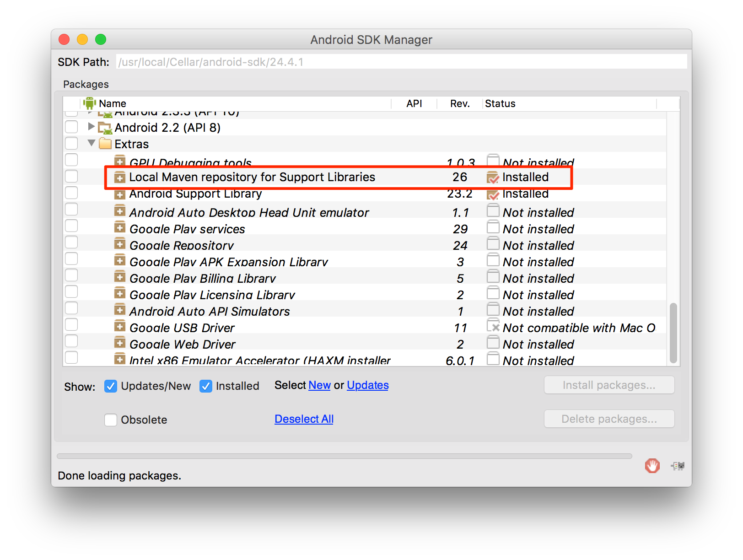
Task: Click not-installed status icon for Google Web Driver
Action: [x=493, y=342]
